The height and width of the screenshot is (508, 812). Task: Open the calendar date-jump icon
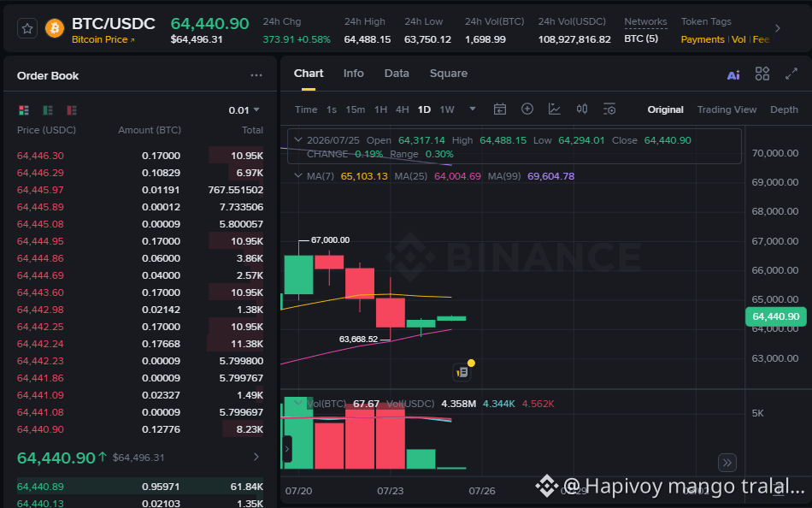500,109
